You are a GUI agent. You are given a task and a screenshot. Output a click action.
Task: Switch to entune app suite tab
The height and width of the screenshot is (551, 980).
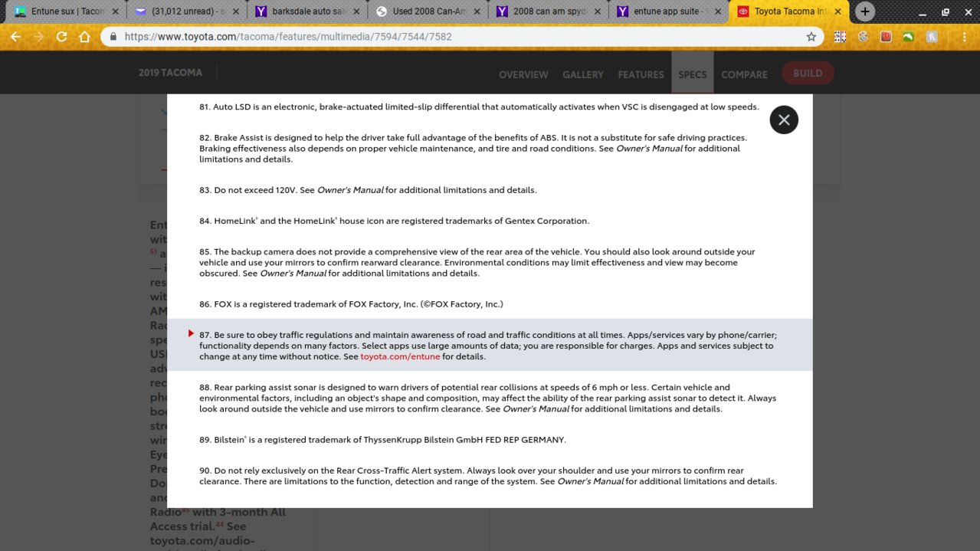point(669,11)
